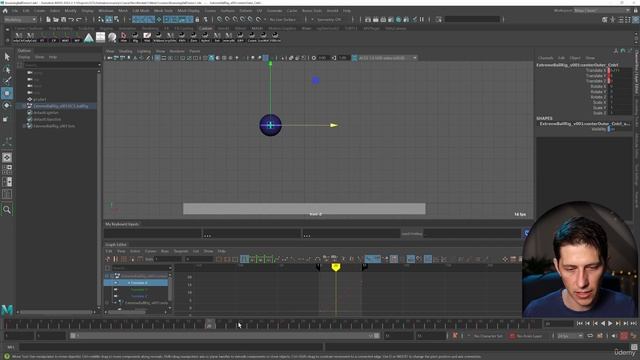Toggle viewport grid icon in panel toolbar
Viewport: 640px width, 360px height.
[157, 58]
